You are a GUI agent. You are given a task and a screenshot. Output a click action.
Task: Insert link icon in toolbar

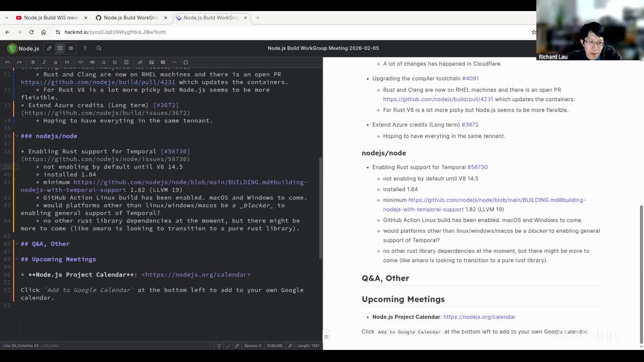click(140, 62)
